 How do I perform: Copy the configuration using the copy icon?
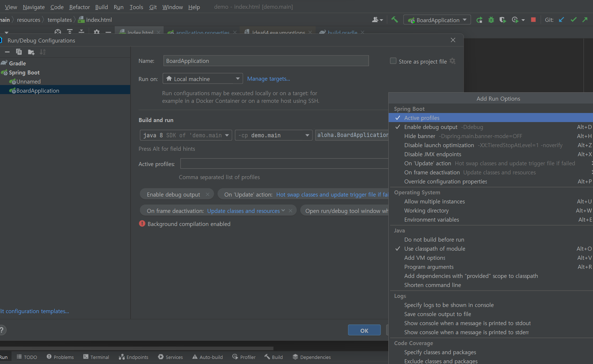tap(19, 52)
